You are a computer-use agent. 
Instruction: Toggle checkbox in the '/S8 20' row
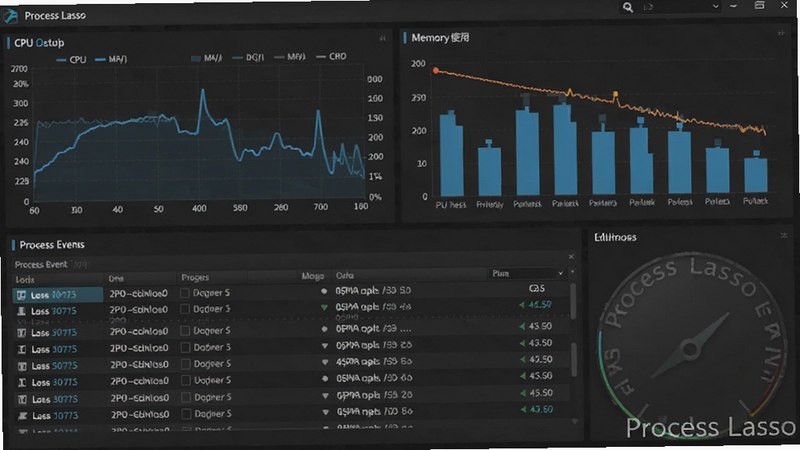pyautogui.click(x=187, y=397)
